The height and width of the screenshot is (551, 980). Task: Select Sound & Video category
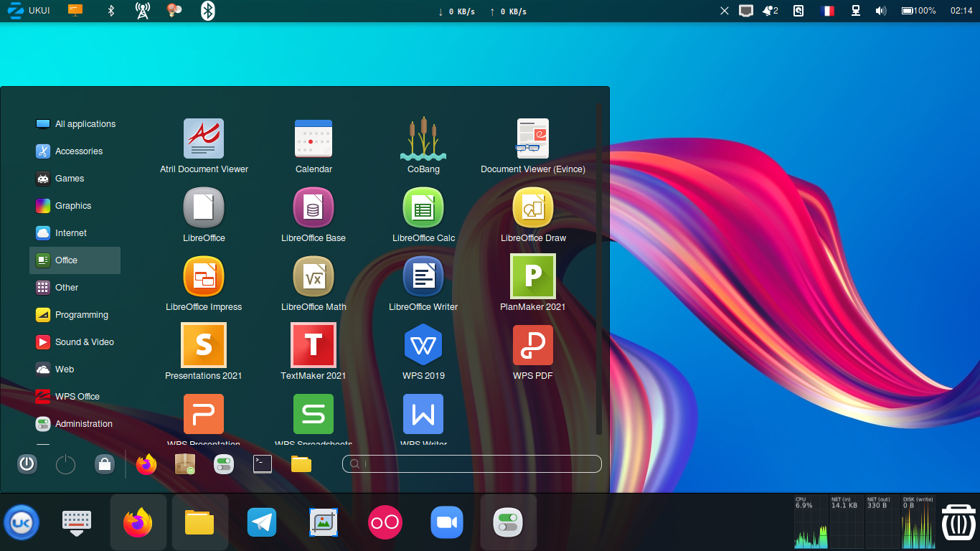[x=75, y=342]
